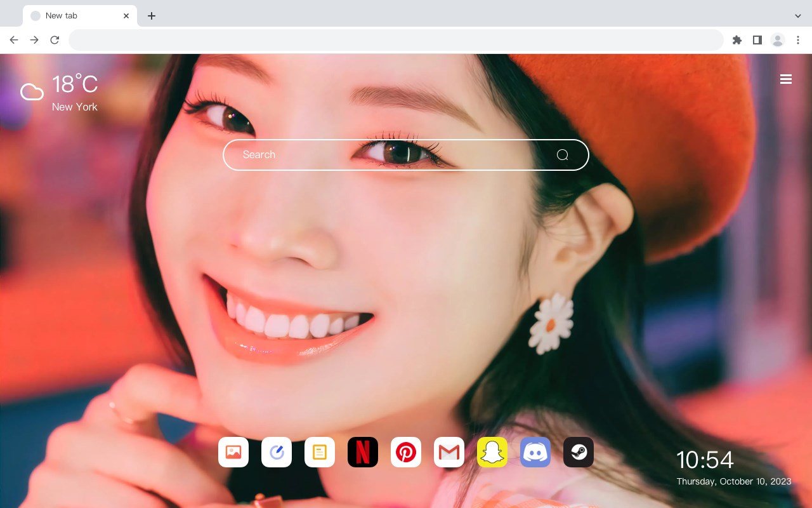Open the blue circular pencil shortcut
This screenshot has height=508, width=812.
tap(277, 452)
